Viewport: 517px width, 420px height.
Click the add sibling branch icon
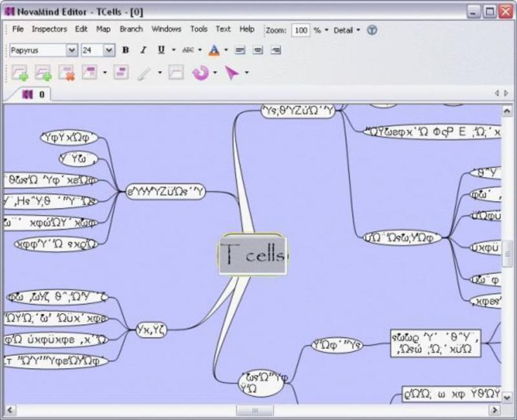(x=43, y=72)
